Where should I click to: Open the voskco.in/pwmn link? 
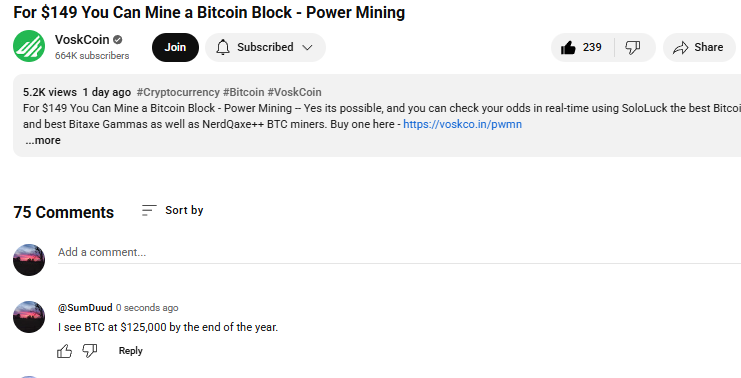tap(462, 124)
